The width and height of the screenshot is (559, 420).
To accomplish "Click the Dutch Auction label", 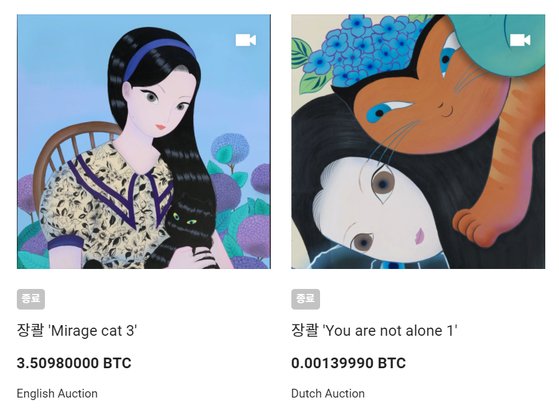I will (328, 393).
